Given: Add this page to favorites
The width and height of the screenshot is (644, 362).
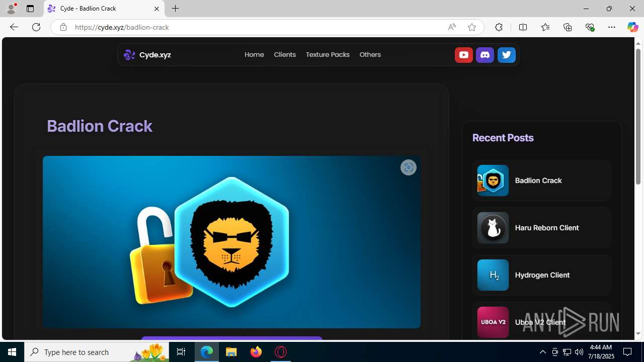Looking at the screenshot, I should (471, 27).
